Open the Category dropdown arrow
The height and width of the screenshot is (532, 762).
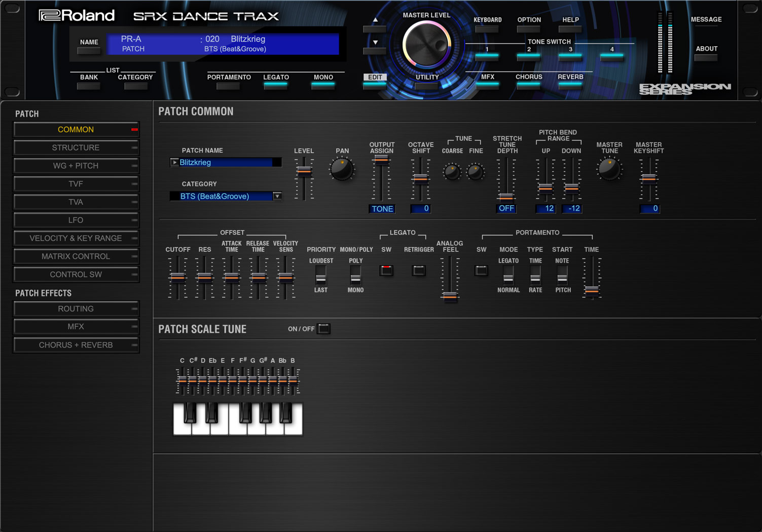coord(277,196)
